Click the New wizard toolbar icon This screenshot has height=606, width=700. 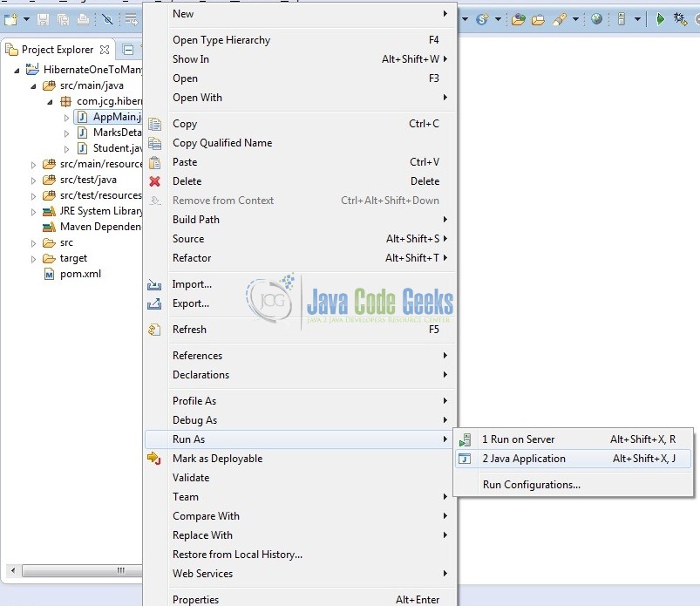click(x=10, y=19)
